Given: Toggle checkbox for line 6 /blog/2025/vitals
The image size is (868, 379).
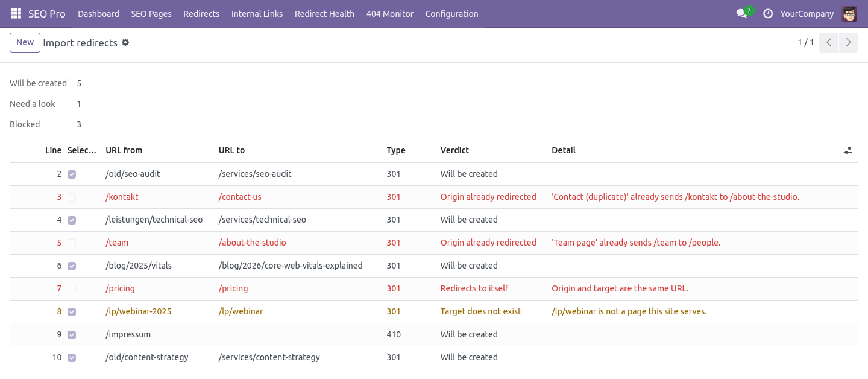Looking at the screenshot, I should coord(72,266).
